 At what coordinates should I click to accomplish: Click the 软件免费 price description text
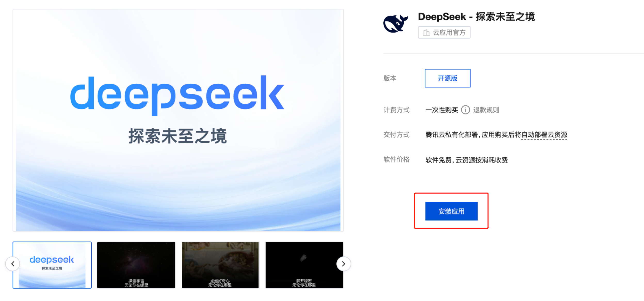(x=438, y=160)
